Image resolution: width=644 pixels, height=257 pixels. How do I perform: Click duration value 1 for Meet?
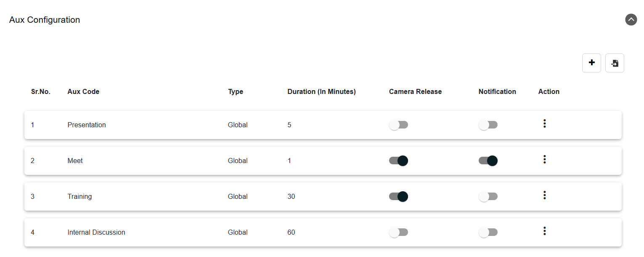[x=289, y=161]
